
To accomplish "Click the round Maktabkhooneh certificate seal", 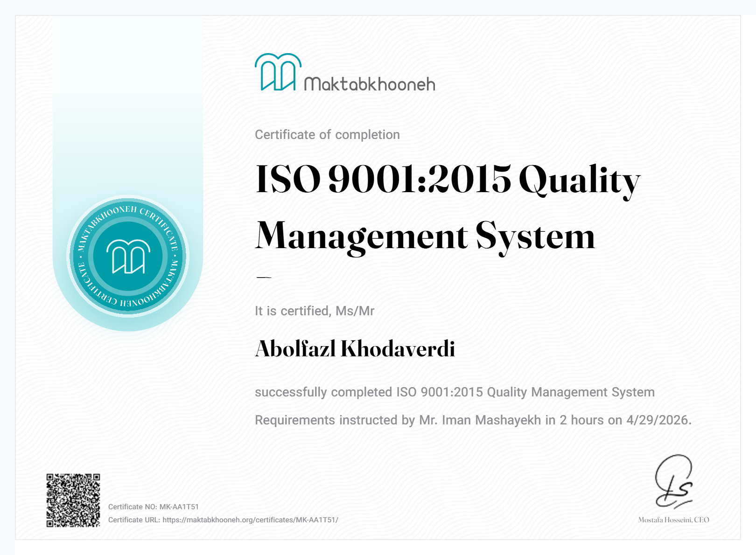I will (128, 257).
